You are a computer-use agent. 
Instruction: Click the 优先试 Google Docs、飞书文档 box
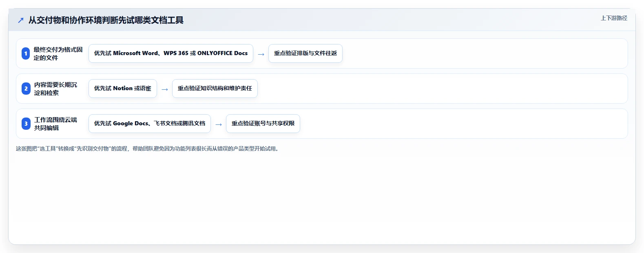150,124
